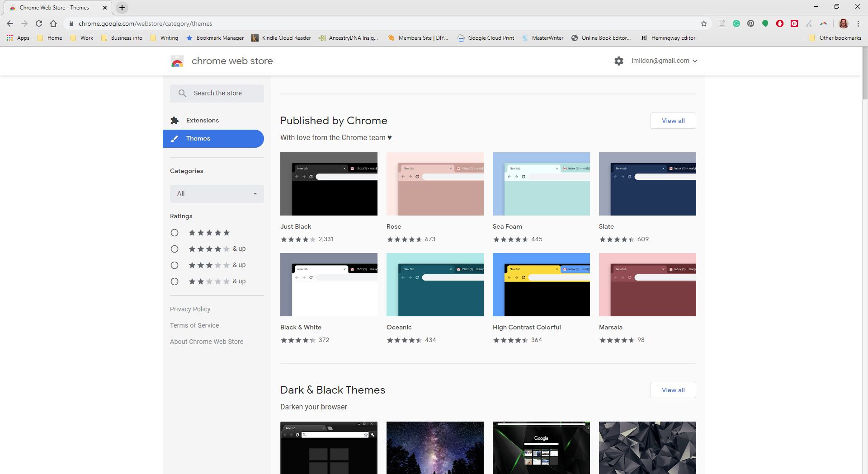Viewport: 868px width, 474px height.
Task: Open the Members Site DIY bookmark
Action: 418,38
